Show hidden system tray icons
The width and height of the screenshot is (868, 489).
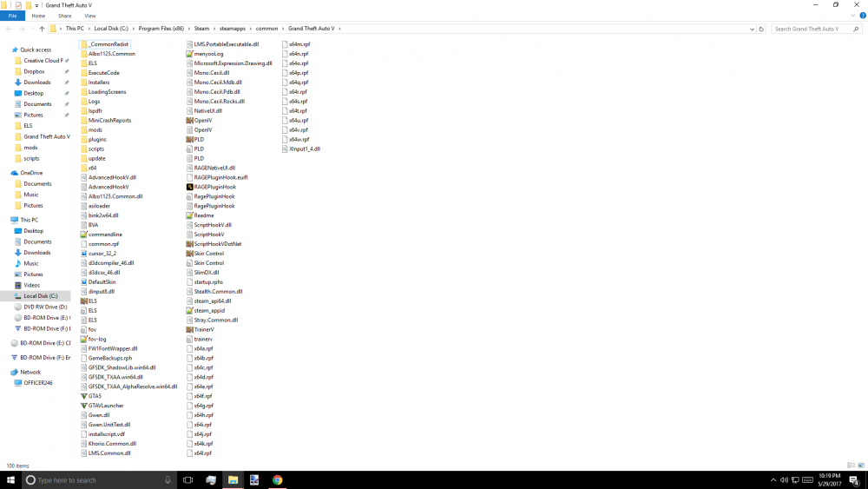point(773,480)
